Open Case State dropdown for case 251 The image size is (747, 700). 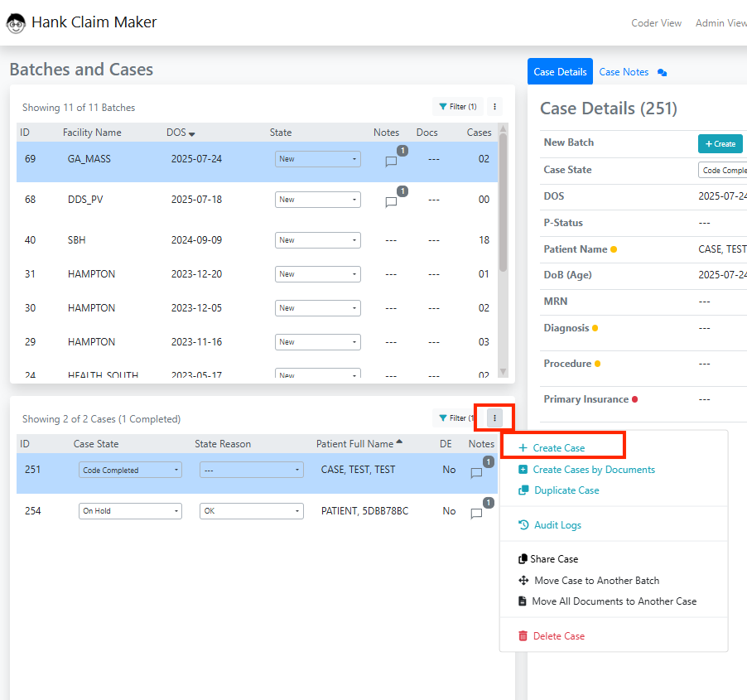click(130, 470)
